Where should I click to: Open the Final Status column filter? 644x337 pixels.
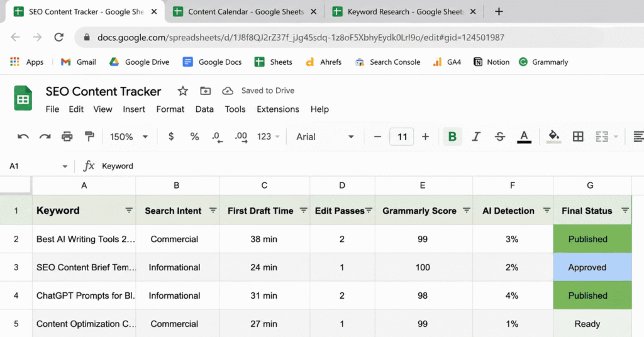coord(625,210)
